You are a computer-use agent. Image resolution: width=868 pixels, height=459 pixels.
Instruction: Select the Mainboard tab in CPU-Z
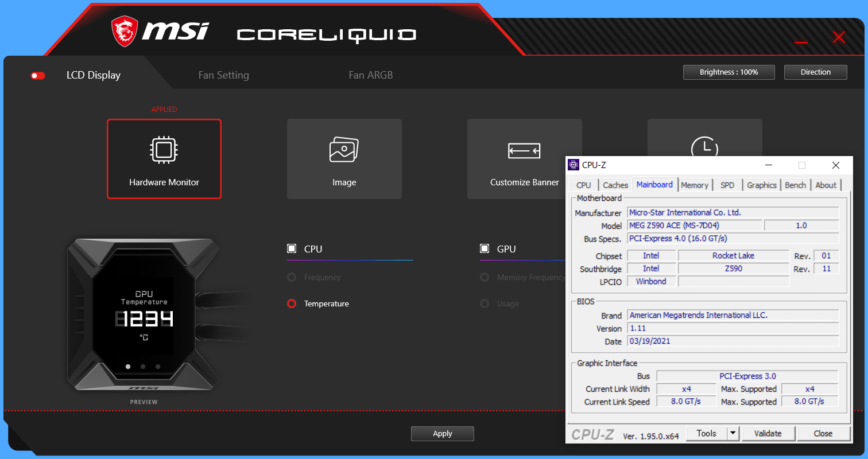point(654,185)
